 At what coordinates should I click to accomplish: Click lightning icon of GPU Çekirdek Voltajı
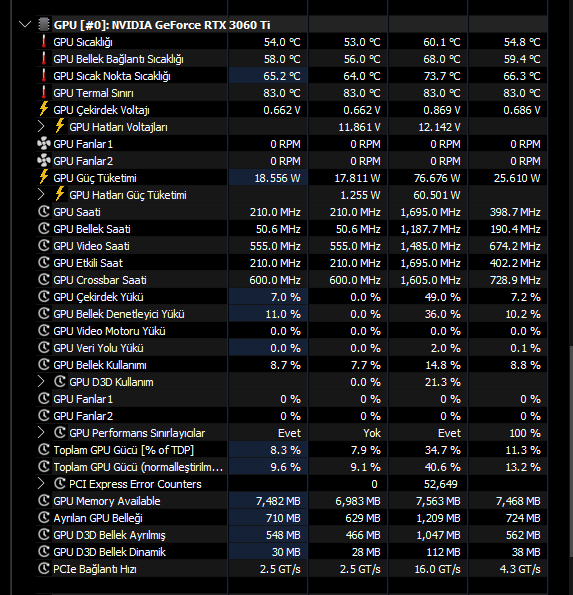pyautogui.click(x=44, y=109)
